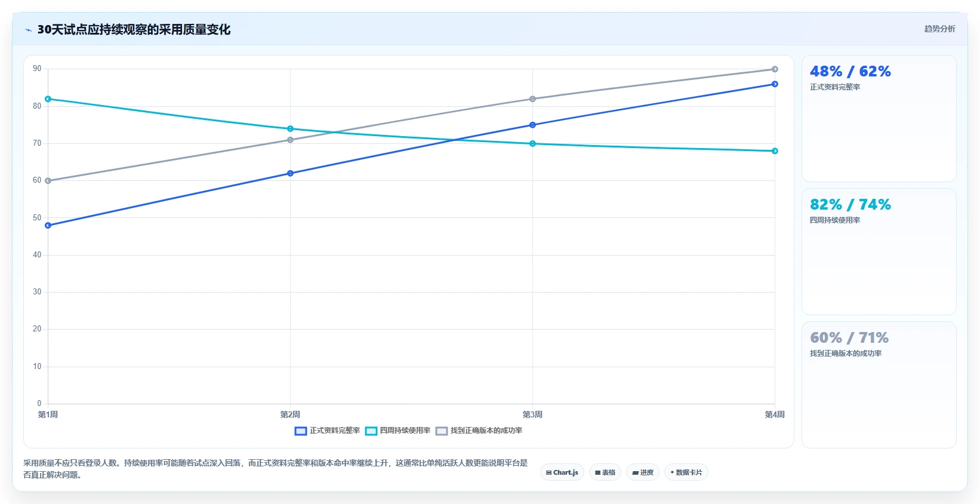Click the 第3周 axis label
Viewport: 980px width, 504px height.
(533, 414)
